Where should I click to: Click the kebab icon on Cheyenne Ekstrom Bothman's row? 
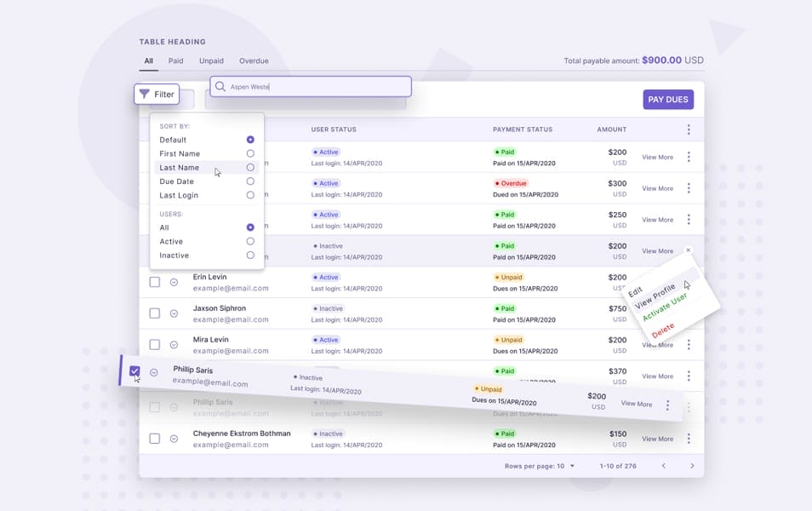[x=688, y=438]
